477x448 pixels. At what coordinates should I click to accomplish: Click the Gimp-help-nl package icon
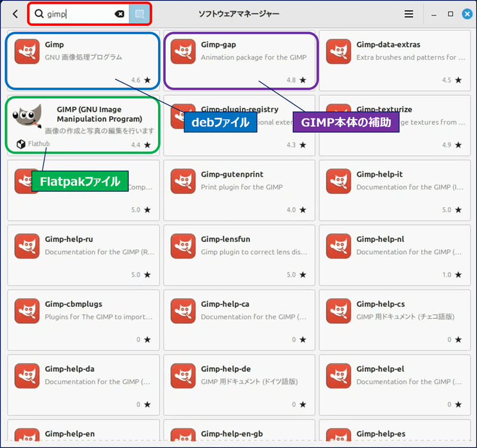pos(338,246)
